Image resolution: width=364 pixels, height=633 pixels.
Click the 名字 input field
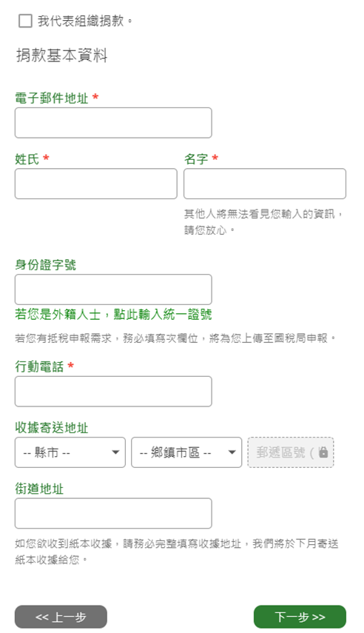(x=265, y=184)
